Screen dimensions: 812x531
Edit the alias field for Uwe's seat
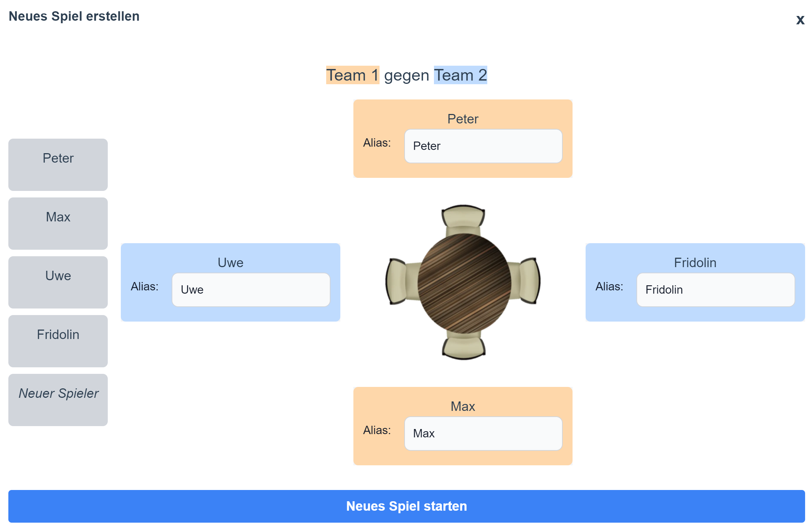251,290
